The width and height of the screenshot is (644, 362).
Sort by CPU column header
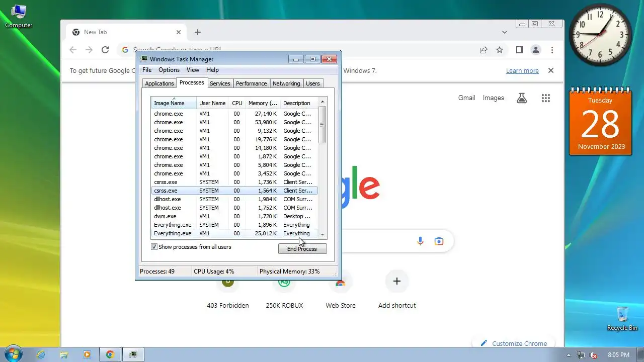[237, 103]
